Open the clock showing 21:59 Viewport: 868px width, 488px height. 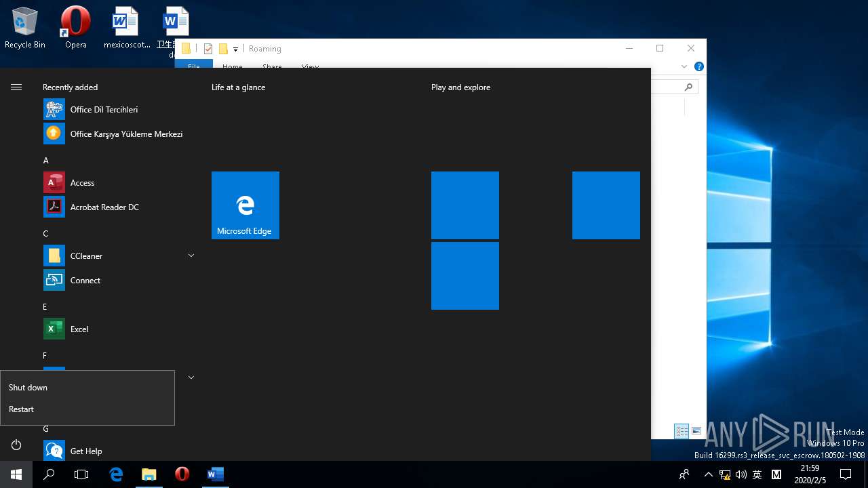click(x=809, y=474)
